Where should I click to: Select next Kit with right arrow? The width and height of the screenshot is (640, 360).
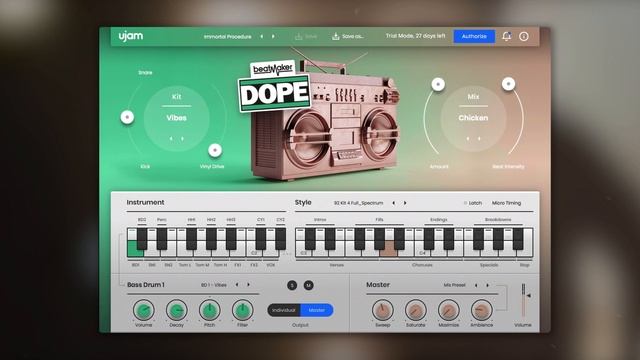(x=182, y=139)
